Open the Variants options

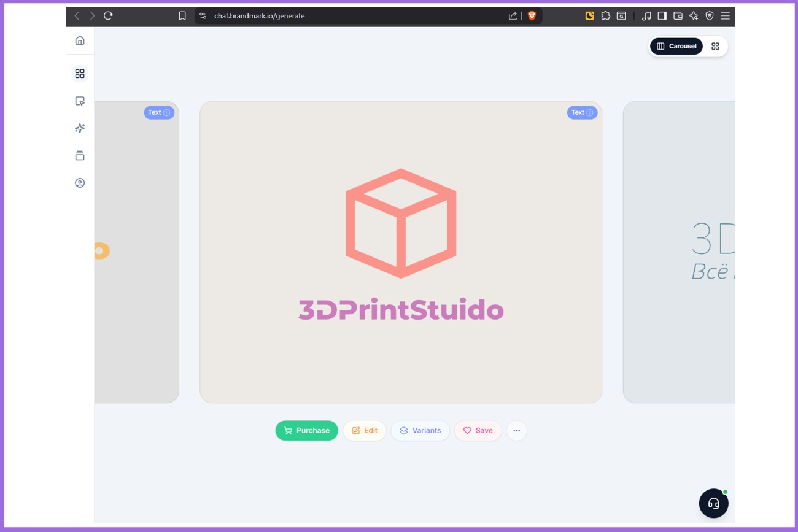click(420, 431)
